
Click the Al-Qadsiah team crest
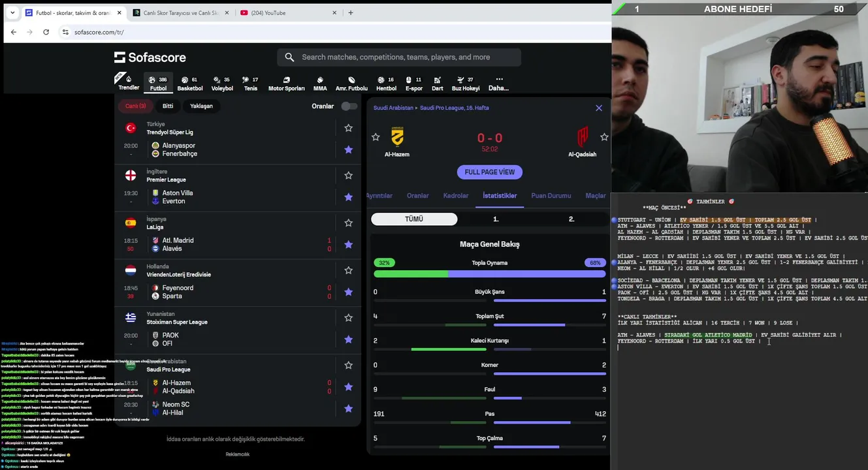[582, 137]
